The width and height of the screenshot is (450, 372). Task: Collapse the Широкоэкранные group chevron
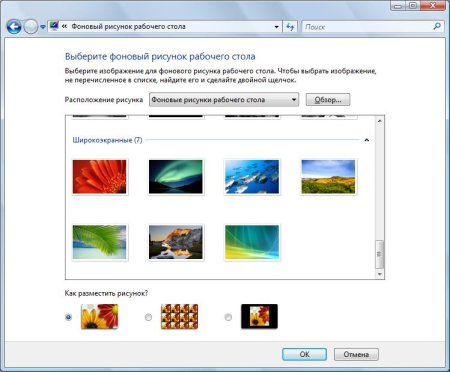[367, 140]
